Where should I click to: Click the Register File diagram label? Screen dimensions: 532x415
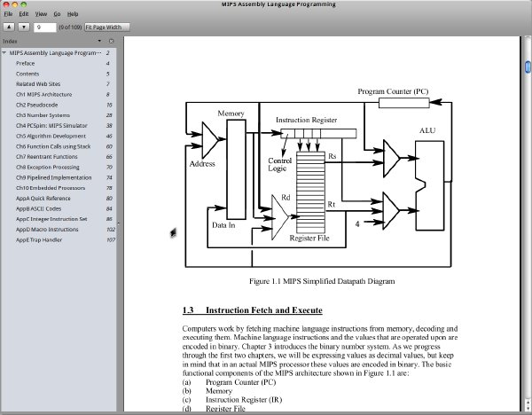click(309, 238)
